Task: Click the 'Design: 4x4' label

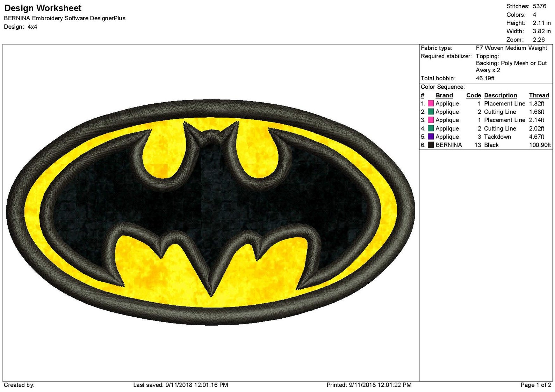Action: coord(21,27)
